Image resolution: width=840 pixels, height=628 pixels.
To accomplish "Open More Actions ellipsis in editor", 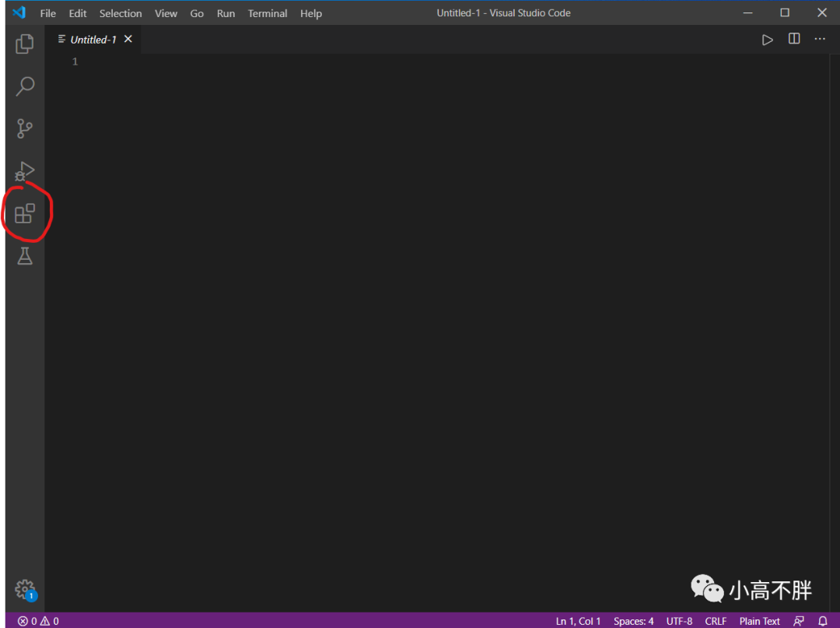I will coord(820,39).
